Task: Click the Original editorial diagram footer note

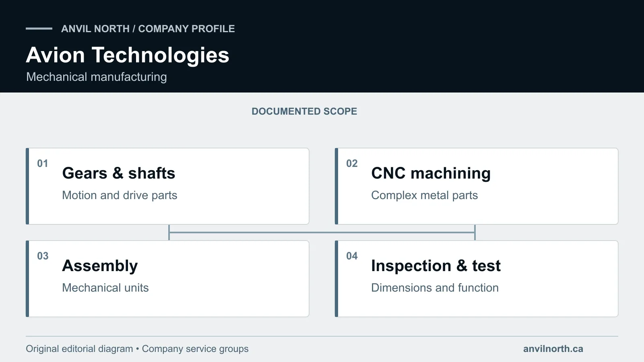Action: tap(137, 349)
